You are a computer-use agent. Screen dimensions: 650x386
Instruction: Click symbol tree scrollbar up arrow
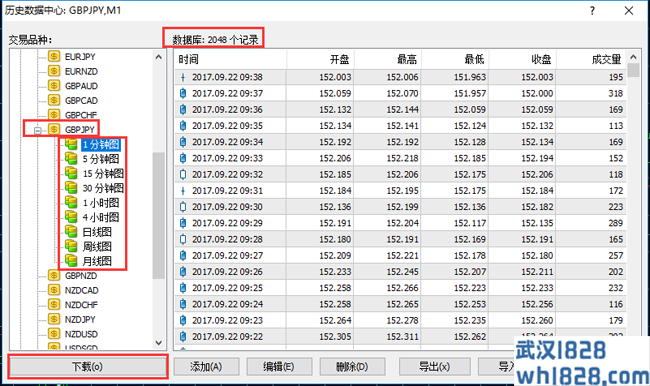pyautogui.click(x=159, y=57)
